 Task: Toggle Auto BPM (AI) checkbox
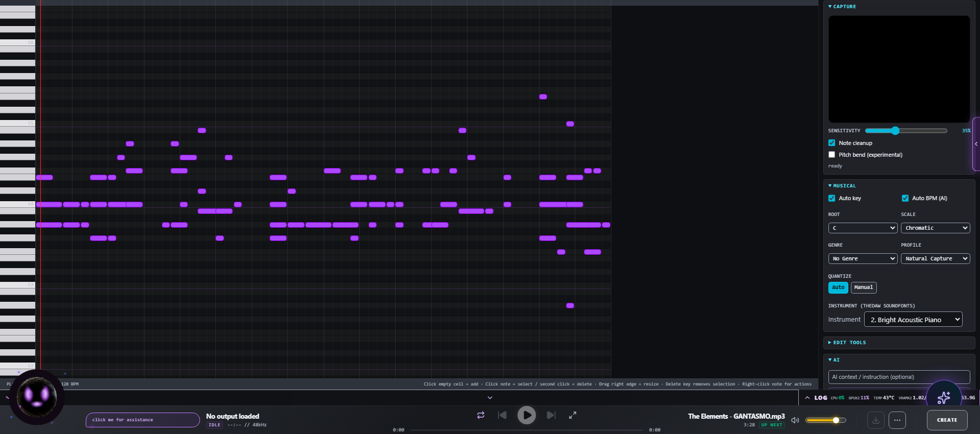905,198
